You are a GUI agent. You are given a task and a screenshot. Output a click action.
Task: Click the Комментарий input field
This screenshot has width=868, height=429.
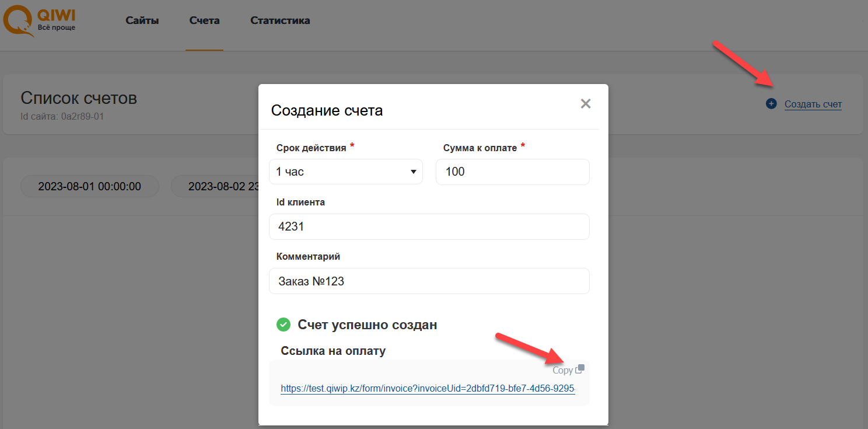pos(429,281)
